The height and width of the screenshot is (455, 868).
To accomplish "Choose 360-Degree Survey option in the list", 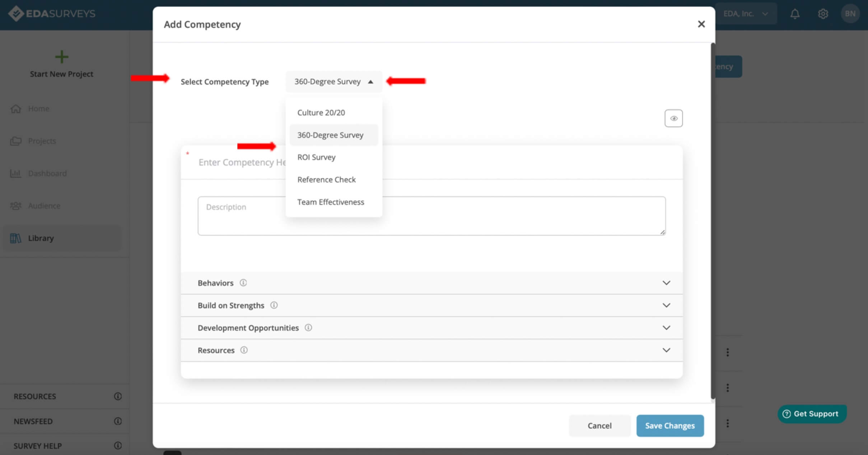I will [x=334, y=135].
